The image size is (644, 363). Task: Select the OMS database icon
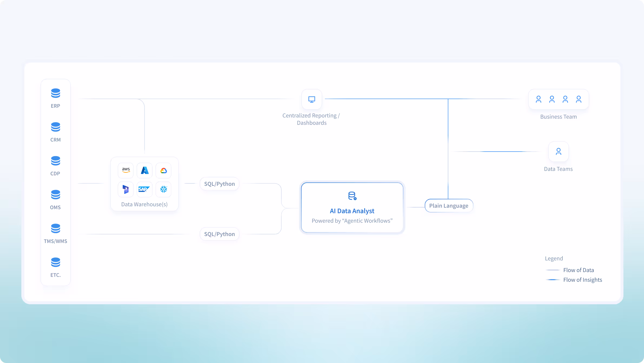[x=55, y=195]
